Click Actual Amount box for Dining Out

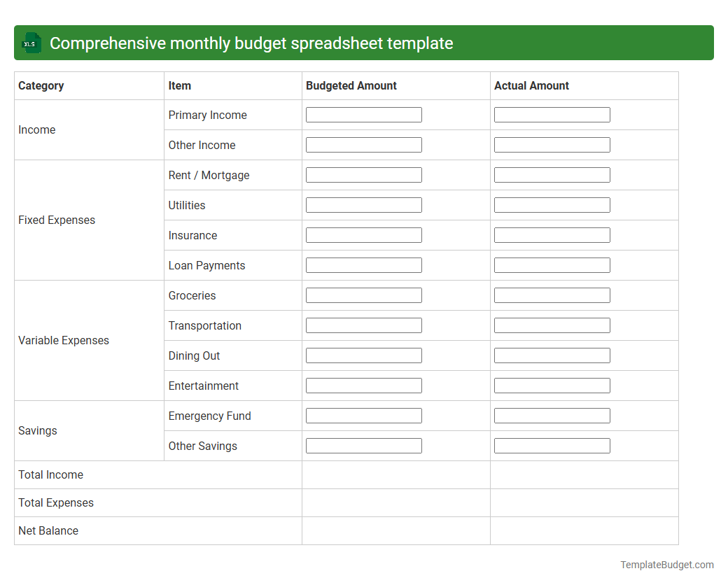coord(552,355)
